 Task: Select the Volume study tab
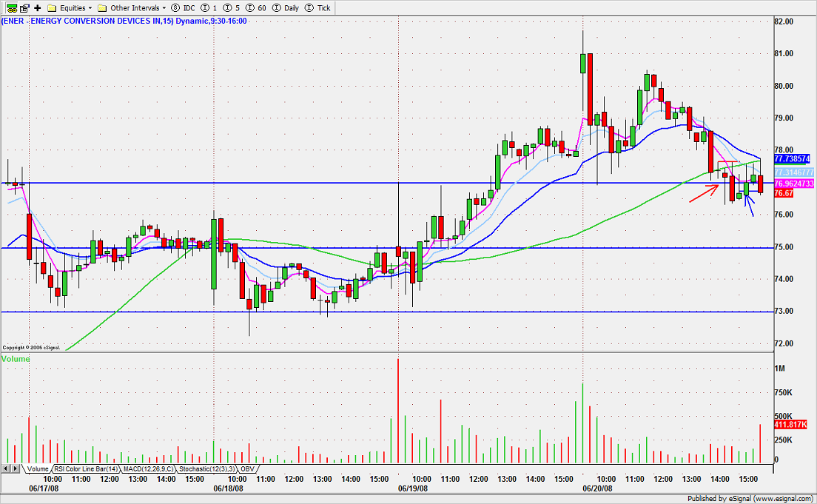point(38,469)
